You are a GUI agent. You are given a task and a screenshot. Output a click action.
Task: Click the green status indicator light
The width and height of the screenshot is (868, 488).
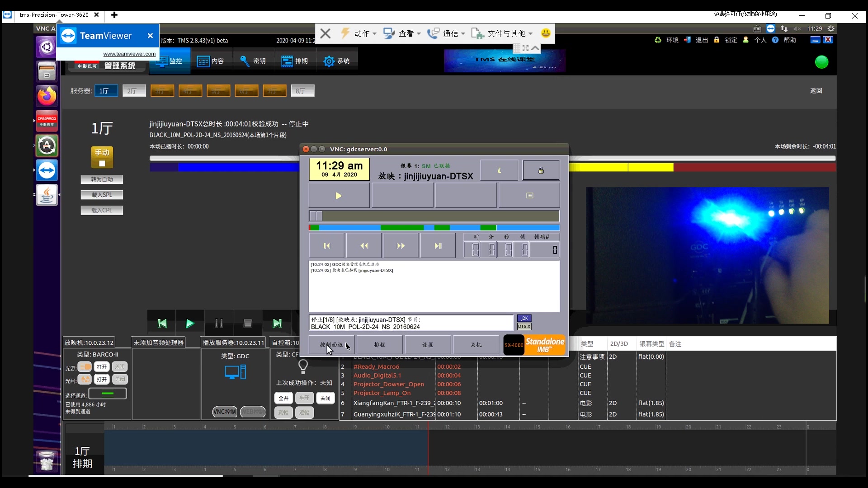tap(821, 62)
